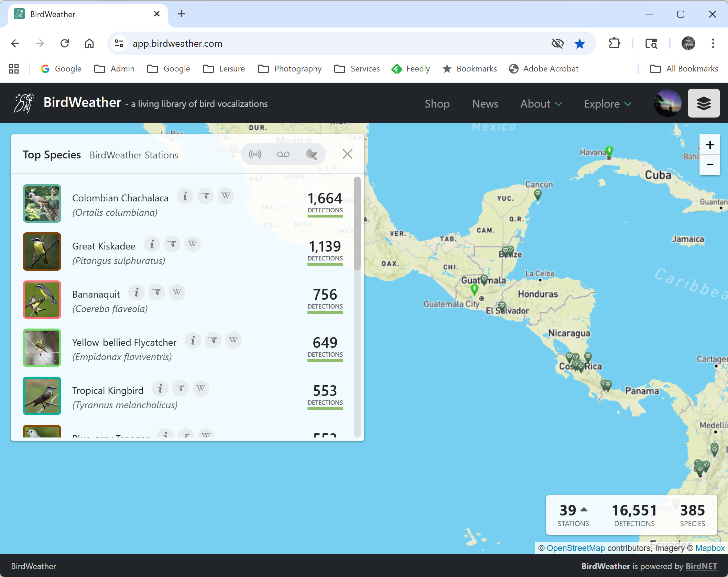Close the Top Species panel
This screenshot has height=577, width=728.
click(x=347, y=154)
